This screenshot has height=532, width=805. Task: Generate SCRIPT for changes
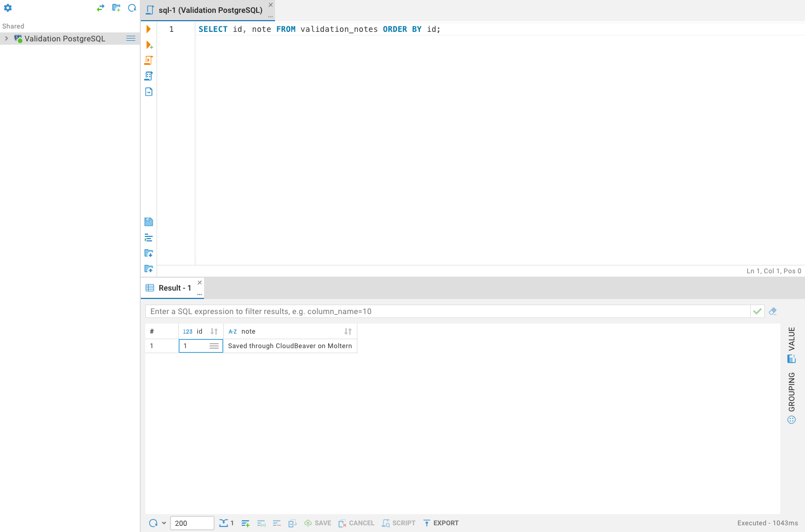click(x=399, y=523)
